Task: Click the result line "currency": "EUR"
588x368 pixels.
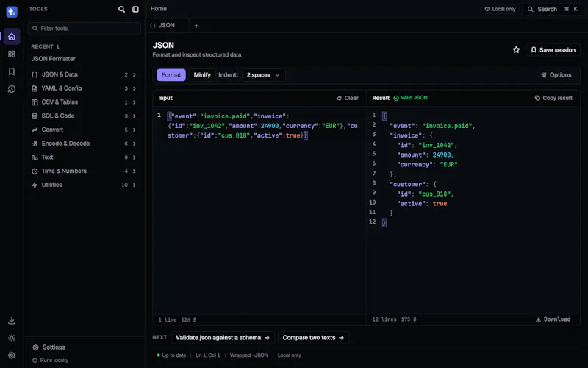Action: pyautogui.click(x=427, y=164)
